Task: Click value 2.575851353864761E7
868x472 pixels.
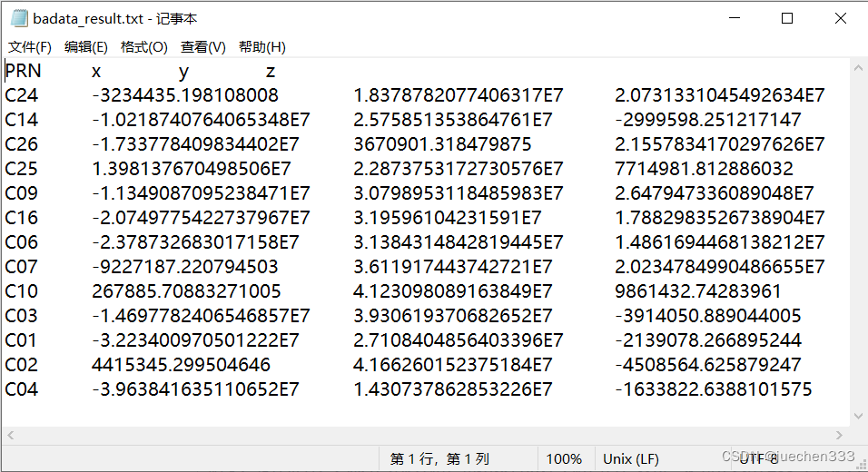Action: [x=453, y=120]
